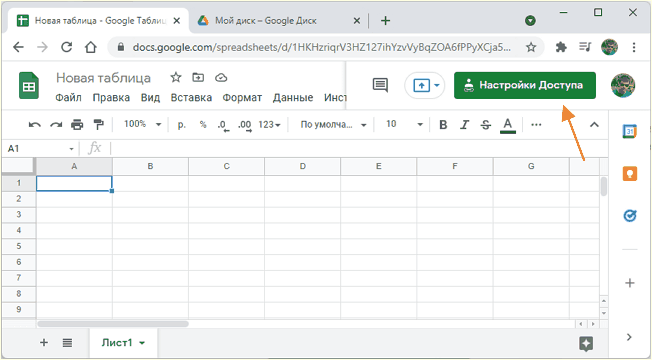The width and height of the screenshot is (652, 360).
Task: Open comment history icon
Action: (380, 85)
